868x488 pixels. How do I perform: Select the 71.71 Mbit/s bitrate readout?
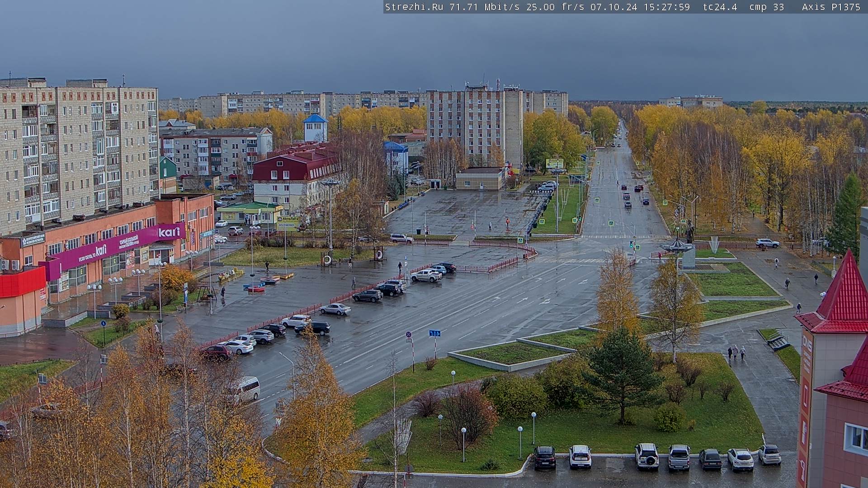[x=485, y=7]
